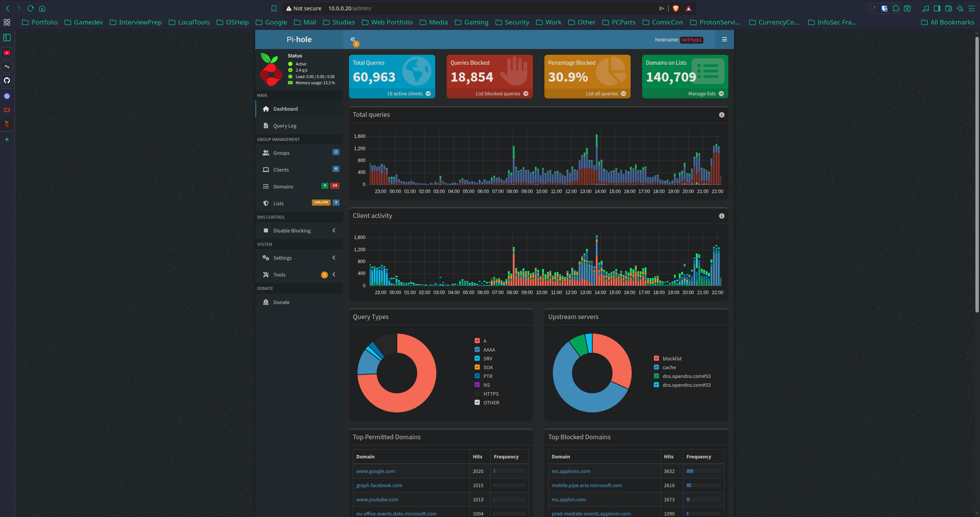This screenshot has height=517, width=980.
Task: Open the hamburger menu beside hostname
Action: click(x=724, y=39)
